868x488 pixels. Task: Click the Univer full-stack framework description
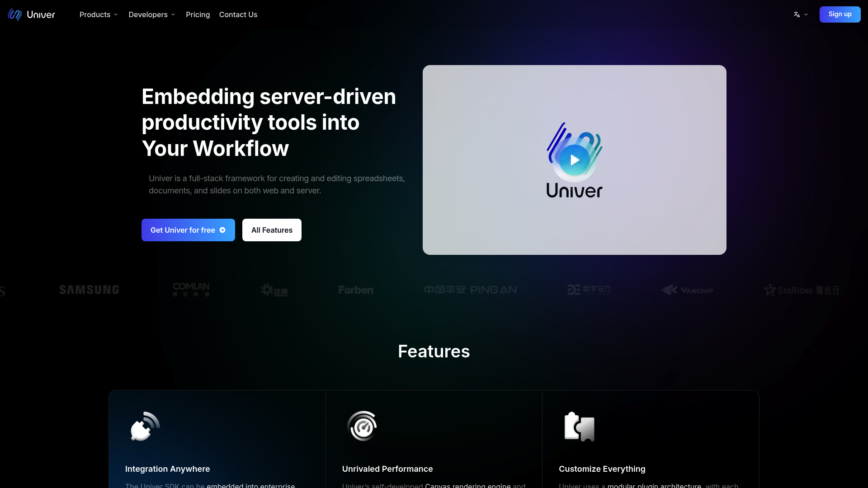click(277, 185)
